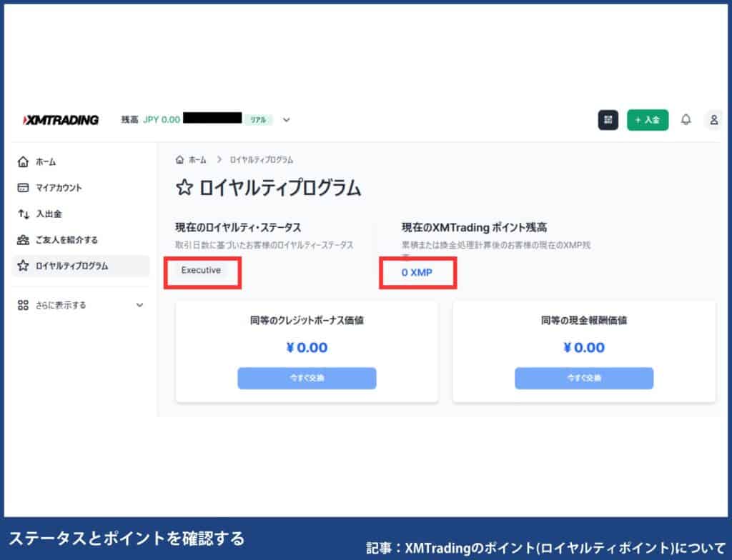Click the Executive status badge
This screenshot has height=560, width=732.
click(x=201, y=270)
